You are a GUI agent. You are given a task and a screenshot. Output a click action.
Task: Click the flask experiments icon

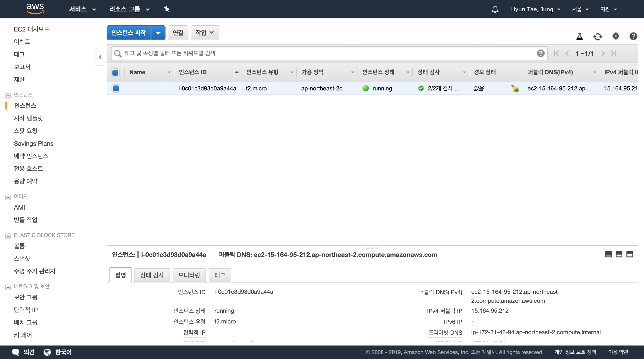579,36
